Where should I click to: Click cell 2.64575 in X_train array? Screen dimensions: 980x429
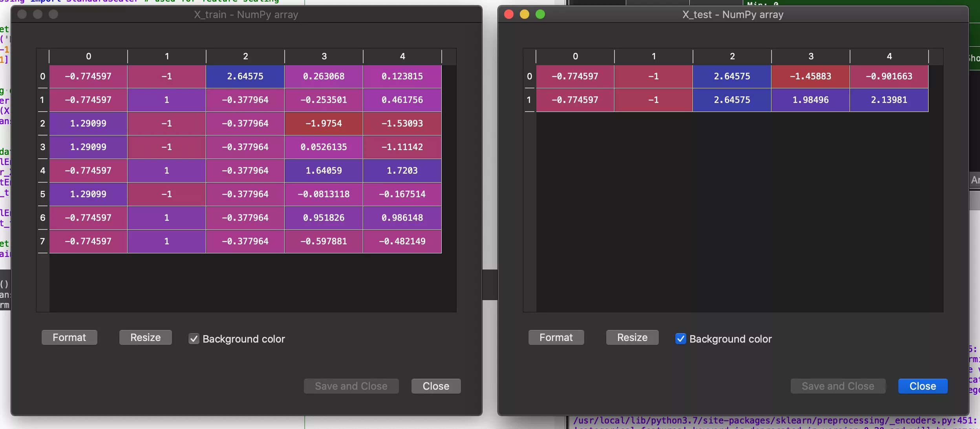click(245, 76)
